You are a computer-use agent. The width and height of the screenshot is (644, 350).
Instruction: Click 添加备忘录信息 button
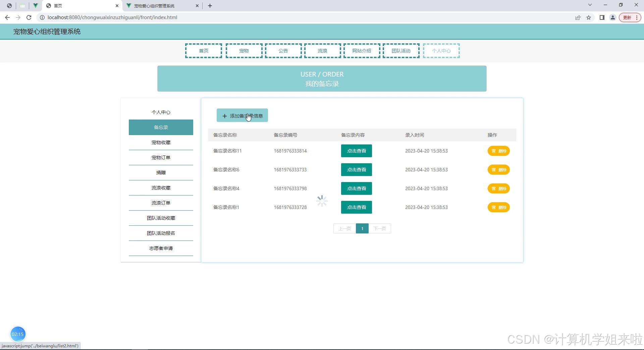pos(242,116)
